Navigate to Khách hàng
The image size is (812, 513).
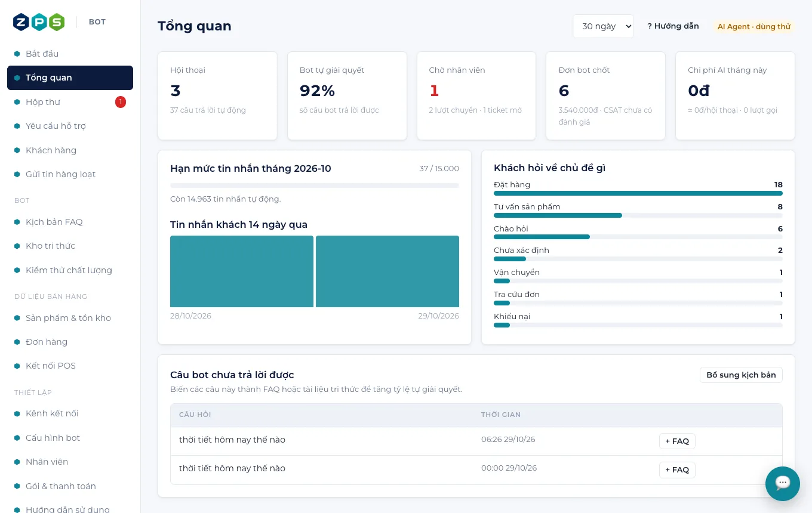click(x=70, y=150)
